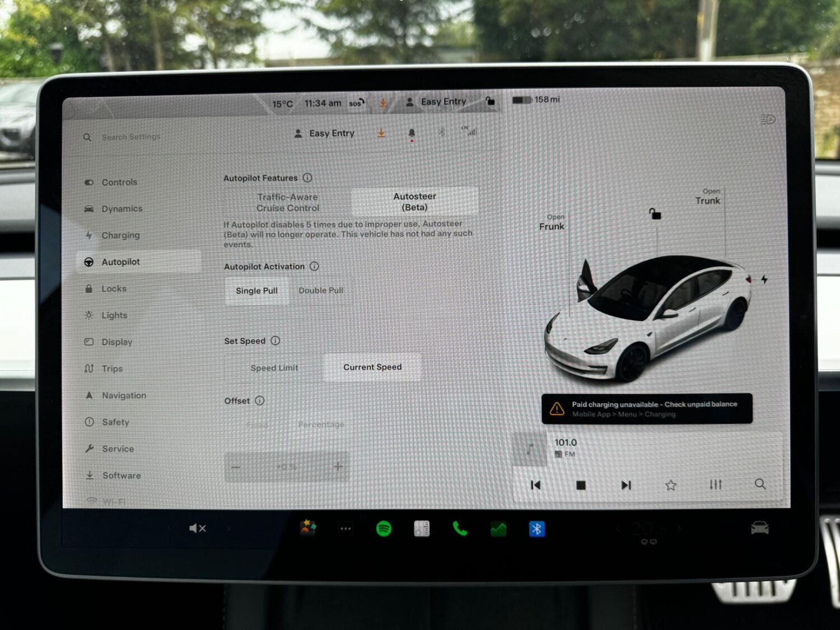
Task: Tap the unlock padlock above the car
Action: [x=655, y=213]
